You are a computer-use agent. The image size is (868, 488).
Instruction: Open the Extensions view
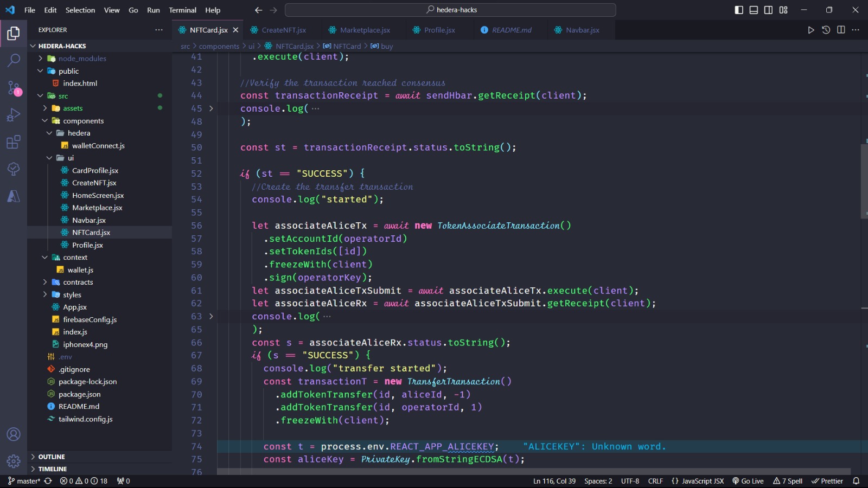click(x=14, y=142)
